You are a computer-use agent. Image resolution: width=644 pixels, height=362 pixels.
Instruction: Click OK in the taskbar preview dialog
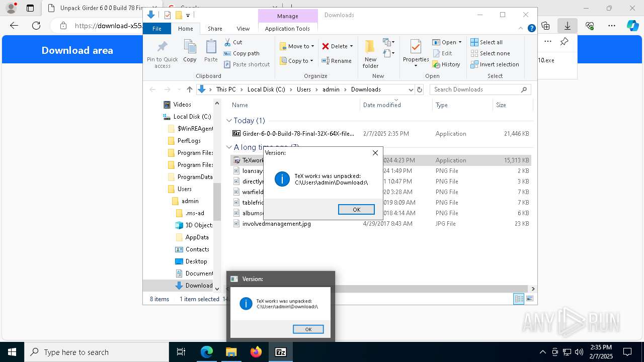tap(308, 329)
